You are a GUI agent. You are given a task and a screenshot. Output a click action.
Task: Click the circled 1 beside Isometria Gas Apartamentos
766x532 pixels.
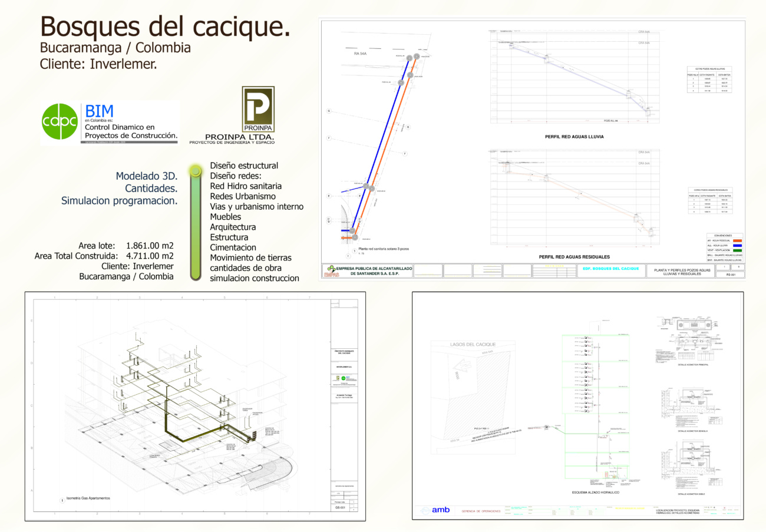click(62, 500)
